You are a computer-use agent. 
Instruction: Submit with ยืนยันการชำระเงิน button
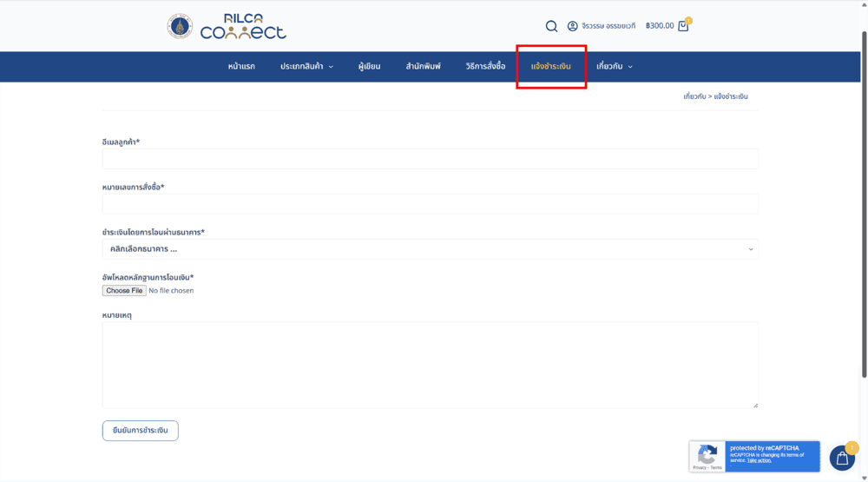click(140, 431)
